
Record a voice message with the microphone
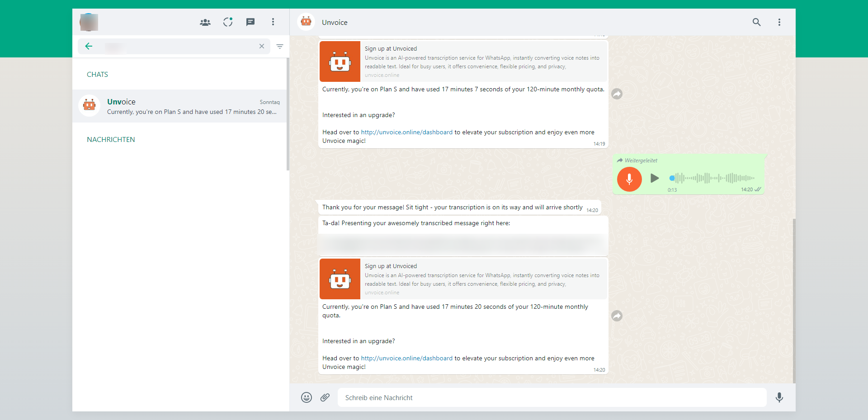779,397
